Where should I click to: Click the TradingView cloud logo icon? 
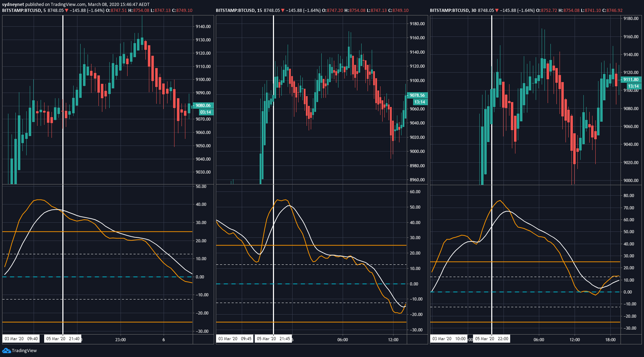click(x=6, y=350)
